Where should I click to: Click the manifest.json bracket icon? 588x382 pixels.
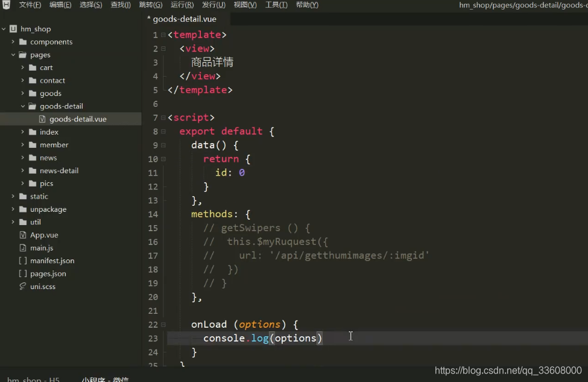[23, 261]
